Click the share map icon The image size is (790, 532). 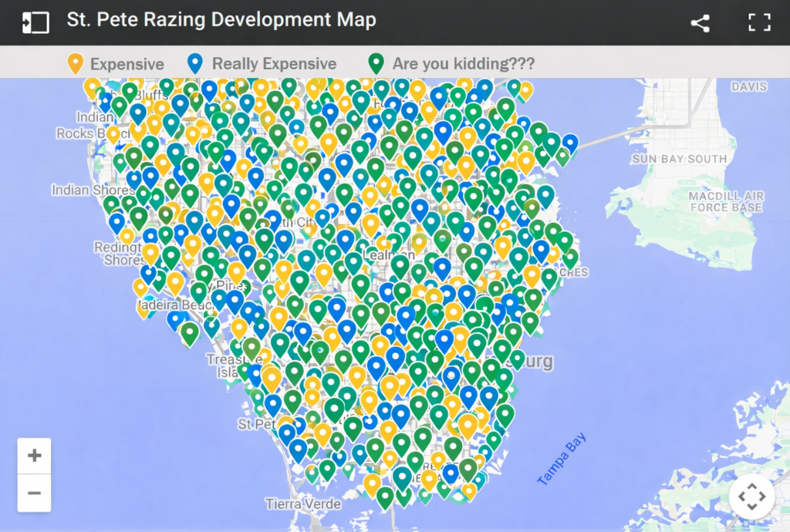700,22
